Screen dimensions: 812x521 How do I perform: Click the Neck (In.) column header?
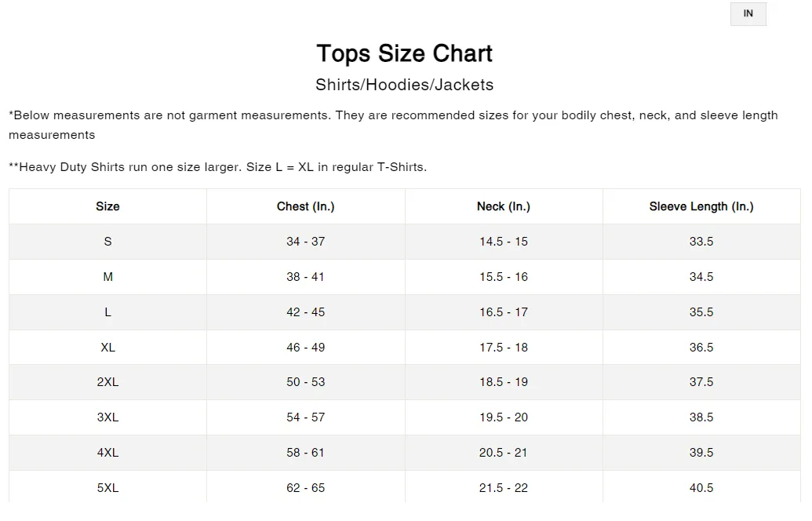coord(504,206)
